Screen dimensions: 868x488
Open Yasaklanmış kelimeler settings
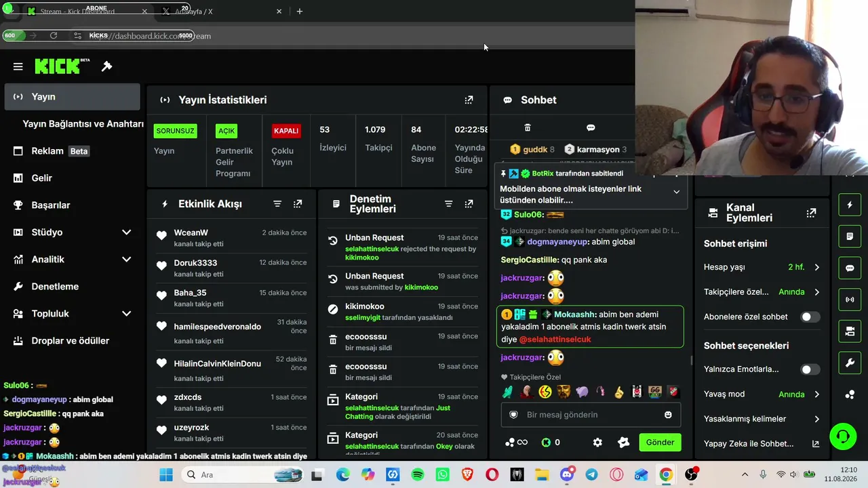tap(762, 419)
